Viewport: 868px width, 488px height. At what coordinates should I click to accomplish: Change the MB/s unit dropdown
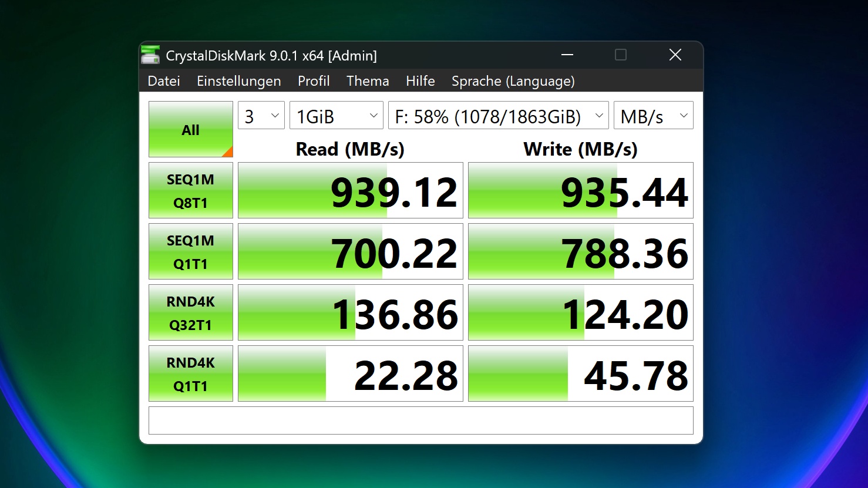(653, 116)
